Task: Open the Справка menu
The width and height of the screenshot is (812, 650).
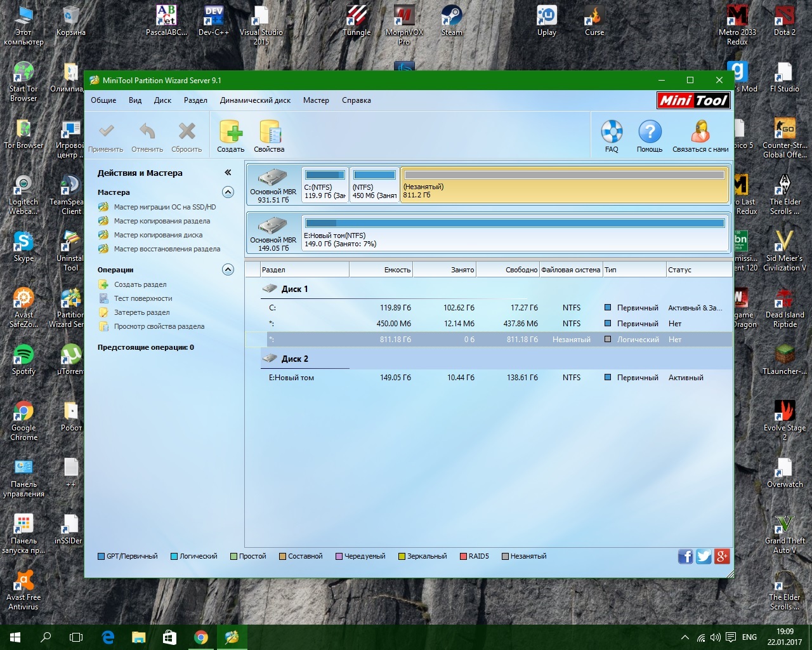Action: [357, 100]
